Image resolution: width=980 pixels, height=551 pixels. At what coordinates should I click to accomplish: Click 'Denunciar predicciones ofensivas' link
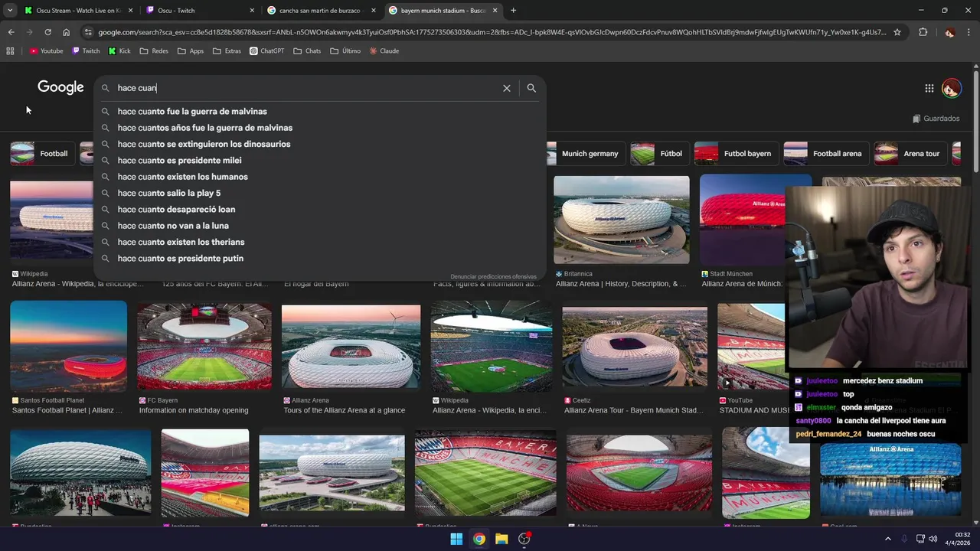[x=493, y=276]
